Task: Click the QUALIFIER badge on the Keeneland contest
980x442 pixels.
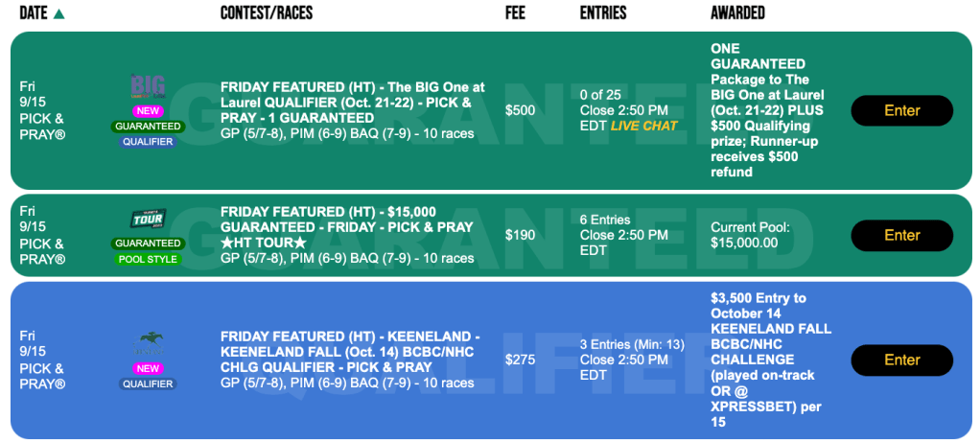Action: coord(148,384)
